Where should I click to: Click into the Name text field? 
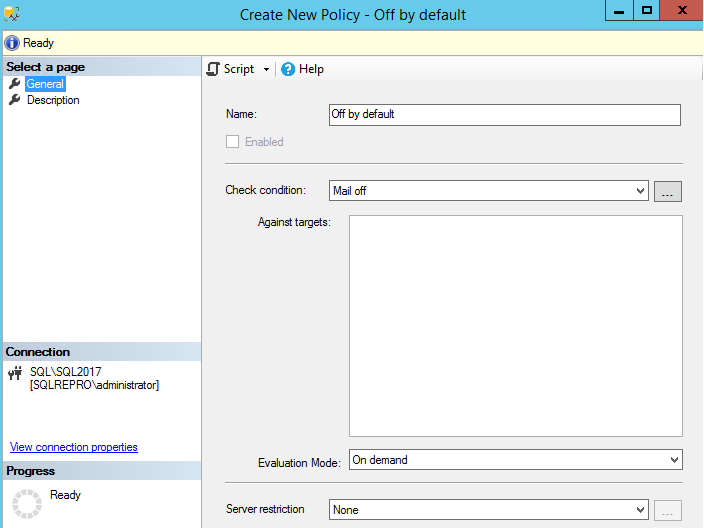pos(505,114)
